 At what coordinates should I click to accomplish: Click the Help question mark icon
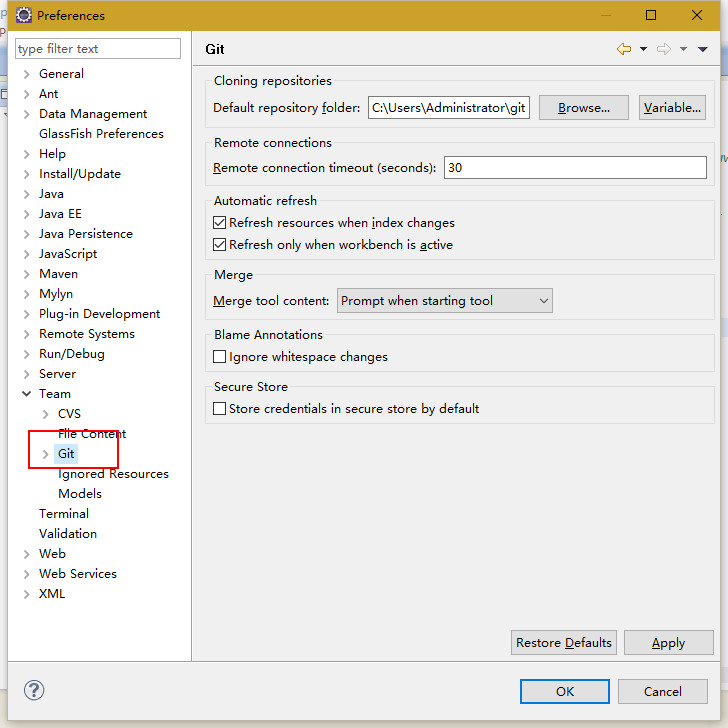(34, 690)
